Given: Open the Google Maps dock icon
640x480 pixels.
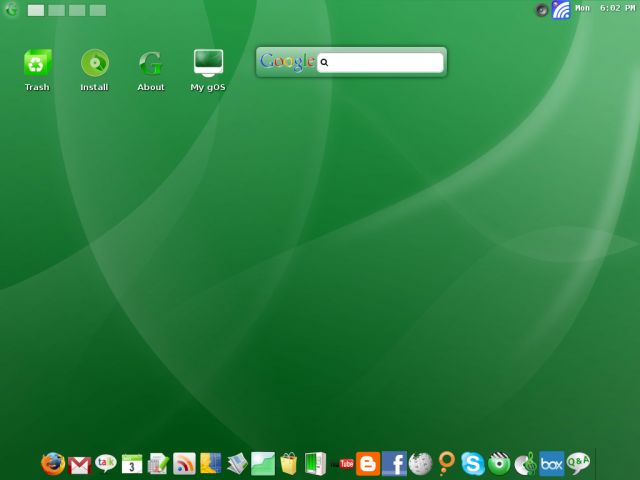Looking at the screenshot, I should pos(211,464).
